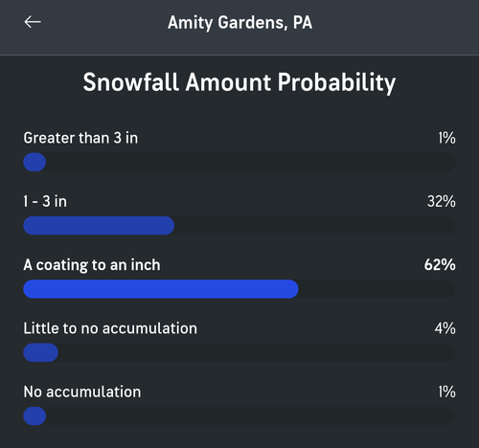Click the empty track of the 32% bar

pyautogui.click(x=315, y=226)
